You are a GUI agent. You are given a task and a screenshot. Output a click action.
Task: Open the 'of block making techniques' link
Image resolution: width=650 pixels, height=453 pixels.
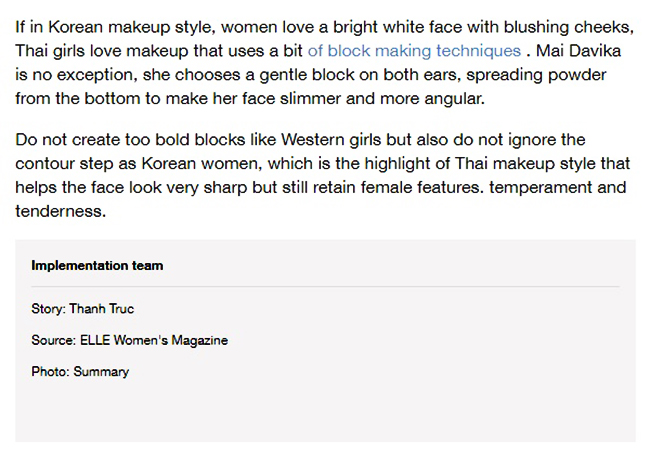coord(414,50)
